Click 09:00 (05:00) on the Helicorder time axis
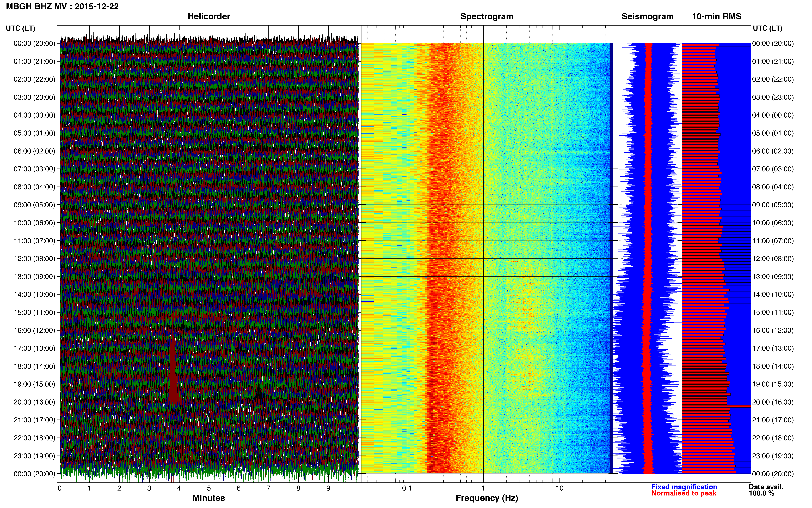Viewport: 812px width, 508px height. pos(34,205)
